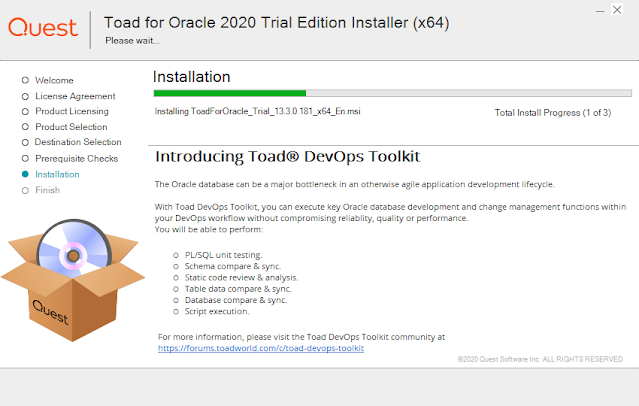Click the Quest logo in header
639x406 pixels.
(43, 28)
